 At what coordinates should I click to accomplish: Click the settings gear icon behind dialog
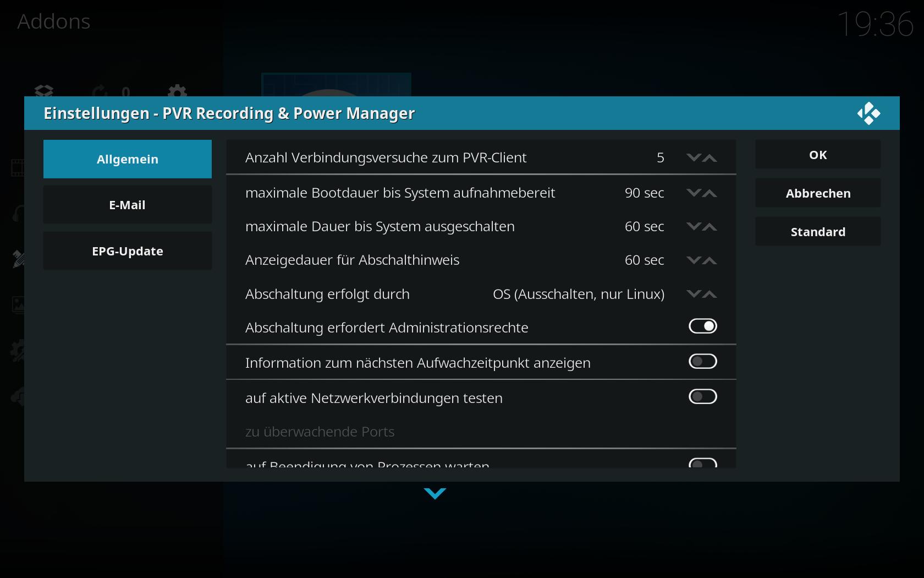click(177, 91)
